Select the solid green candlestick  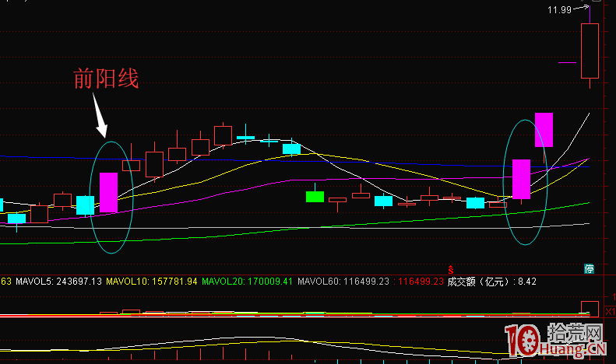coord(315,197)
